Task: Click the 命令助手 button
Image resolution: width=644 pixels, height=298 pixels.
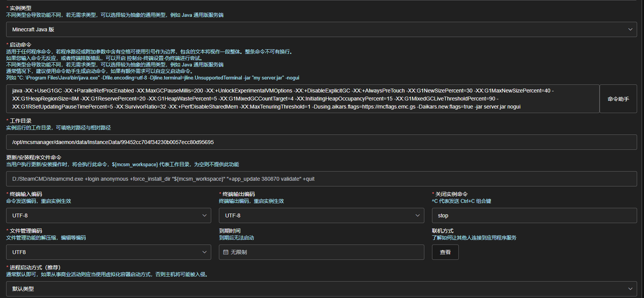Action: pyautogui.click(x=618, y=99)
